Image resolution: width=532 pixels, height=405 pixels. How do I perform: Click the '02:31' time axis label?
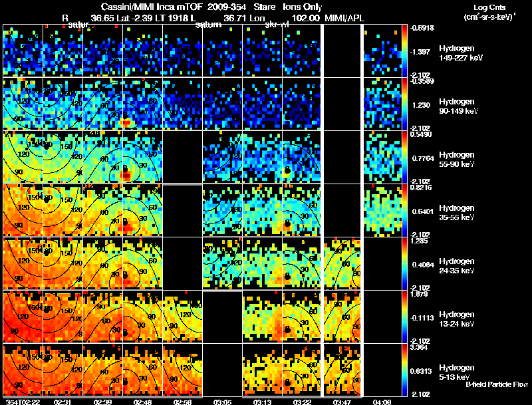coord(63,402)
